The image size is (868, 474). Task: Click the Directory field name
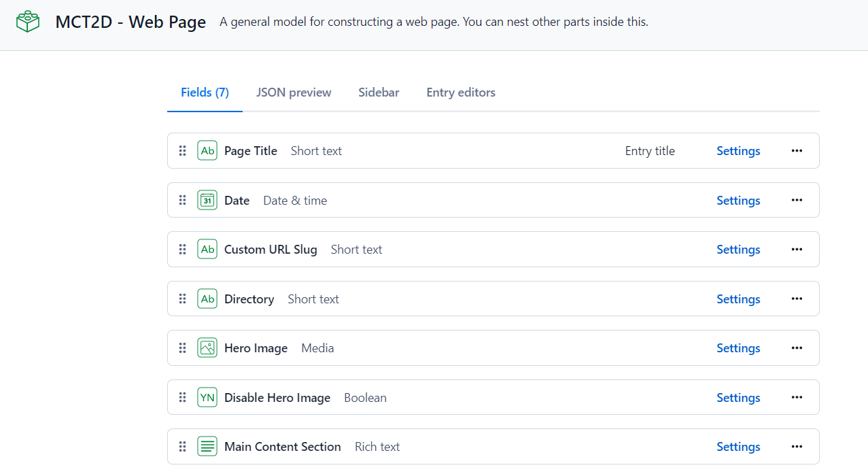click(x=249, y=299)
